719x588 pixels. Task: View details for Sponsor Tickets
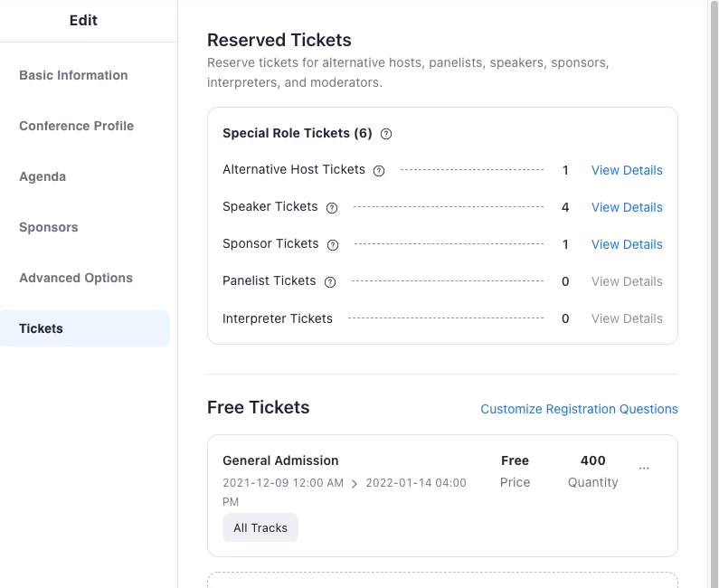pyautogui.click(x=627, y=244)
